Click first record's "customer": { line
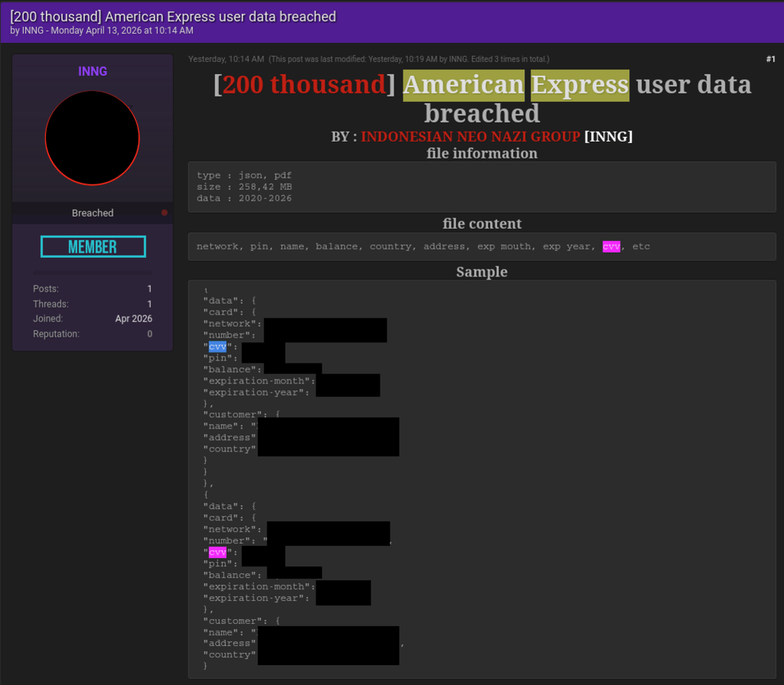Screen dimensions: 784x685 click(241, 415)
